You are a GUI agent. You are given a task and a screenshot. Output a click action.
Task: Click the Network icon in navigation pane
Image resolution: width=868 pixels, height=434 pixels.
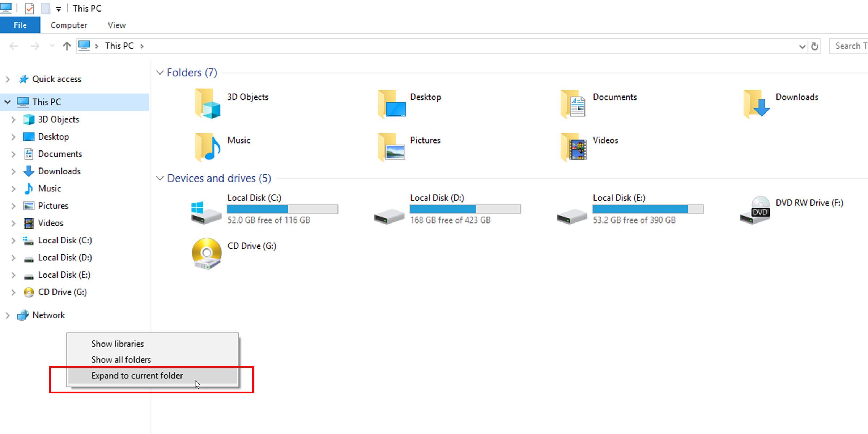point(23,315)
